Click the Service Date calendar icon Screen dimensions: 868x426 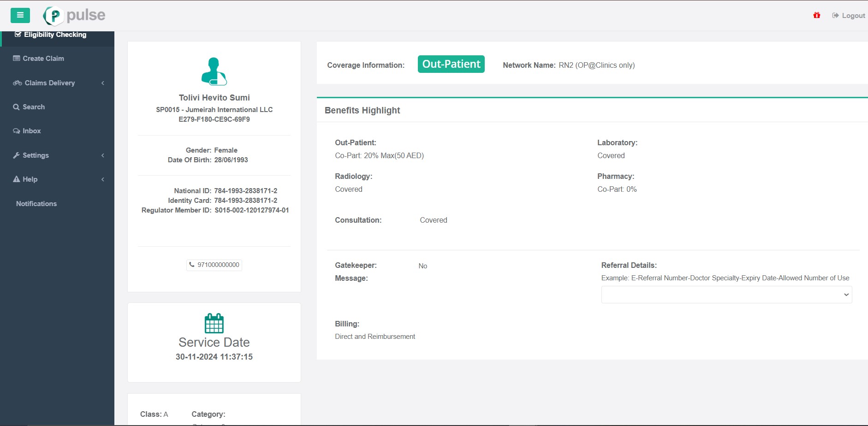214,323
